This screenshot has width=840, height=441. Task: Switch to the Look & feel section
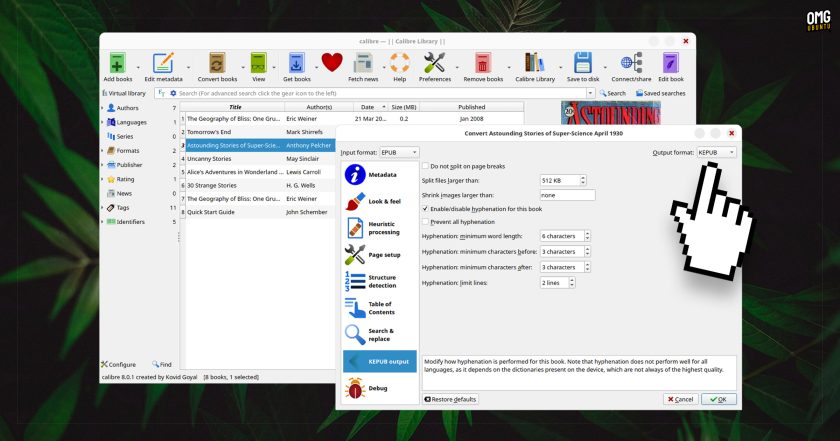(x=379, y=201)
